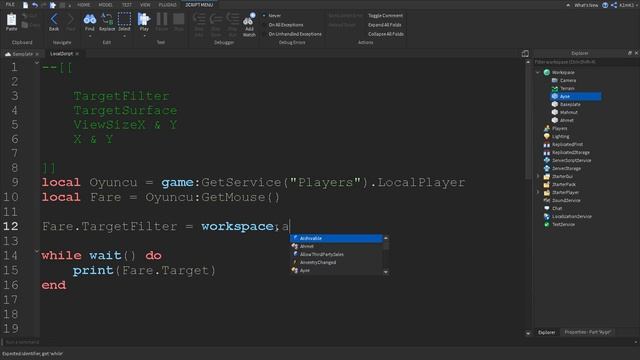Switch to the PLUGINS ribbon tab
640x360 pixels.
(x=168, y=5)
